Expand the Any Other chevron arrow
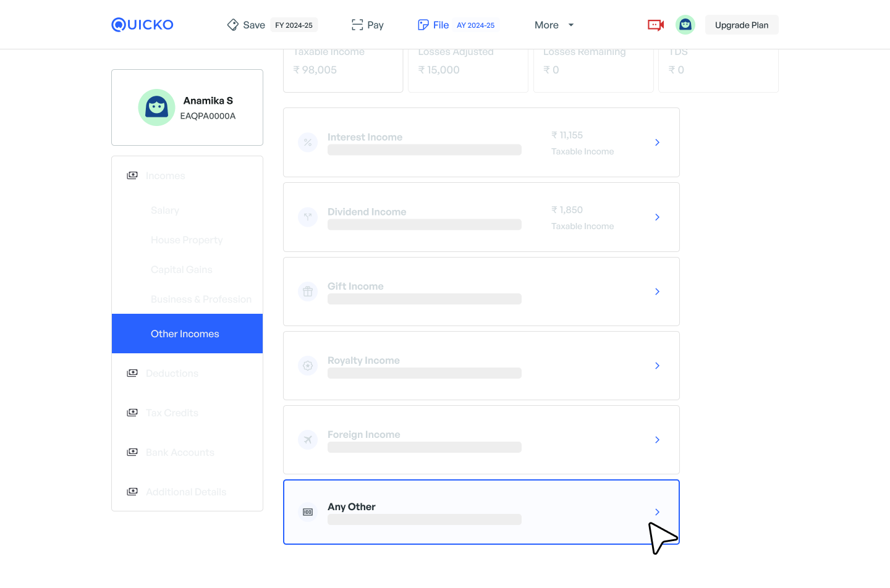The image size is (890, 588). (657, 512)
